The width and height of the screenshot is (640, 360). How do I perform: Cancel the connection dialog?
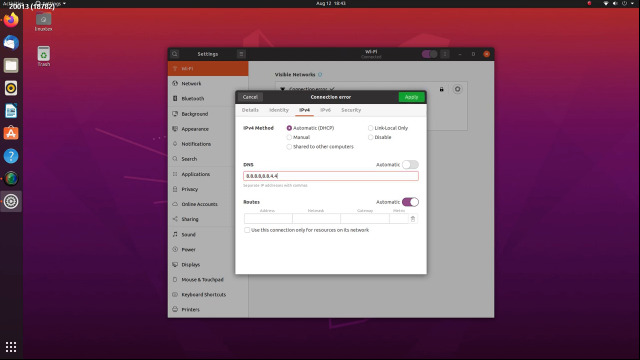250,97
